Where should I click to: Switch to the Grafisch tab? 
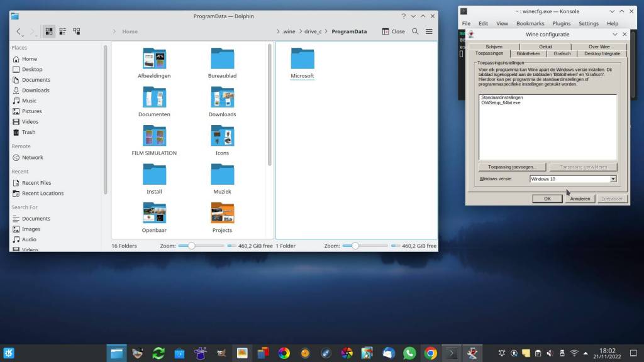click(x=562, y=54)
